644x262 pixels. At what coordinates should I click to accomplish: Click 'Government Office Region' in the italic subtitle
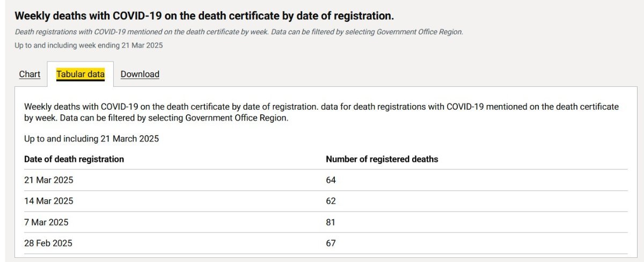click(x=419, y=32)
